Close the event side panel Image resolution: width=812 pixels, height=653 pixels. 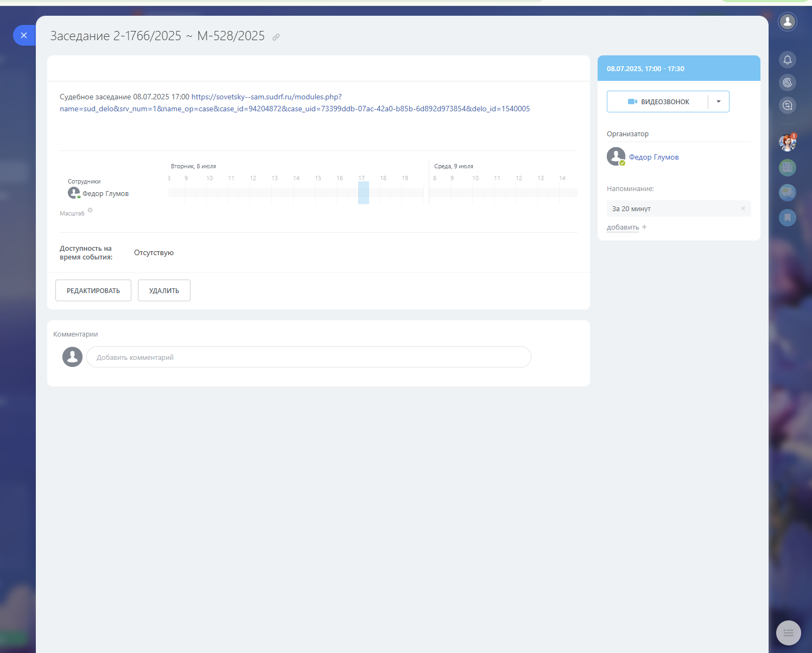pos(24,35)
